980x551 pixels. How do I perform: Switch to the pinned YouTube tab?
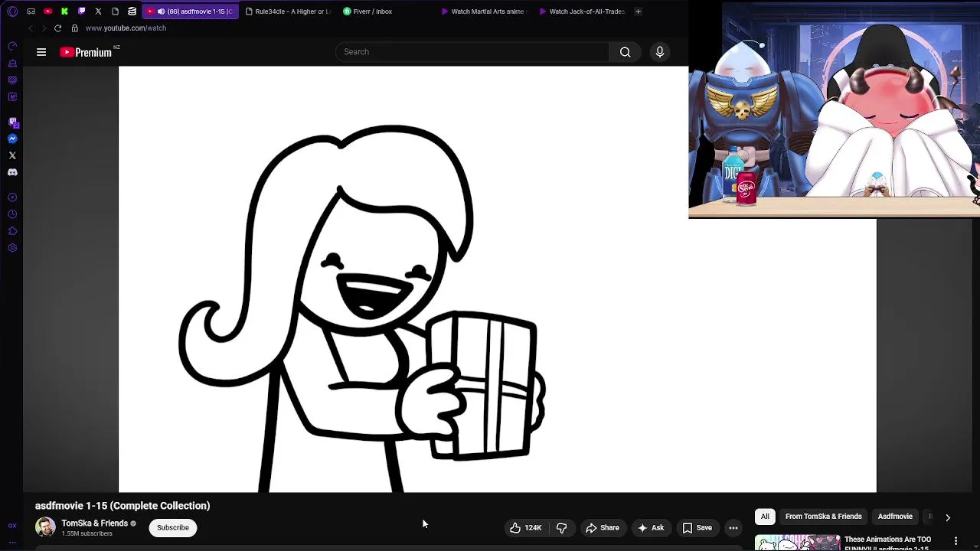pyautogui.click(x=47, y=11)
